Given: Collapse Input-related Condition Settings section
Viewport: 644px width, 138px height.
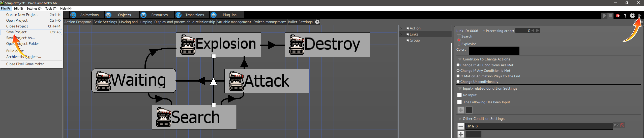Looking at the screenshot, I should 460,89.
